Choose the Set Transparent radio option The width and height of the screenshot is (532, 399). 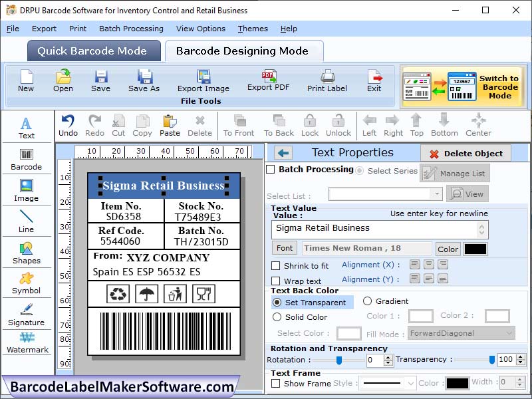277,303
